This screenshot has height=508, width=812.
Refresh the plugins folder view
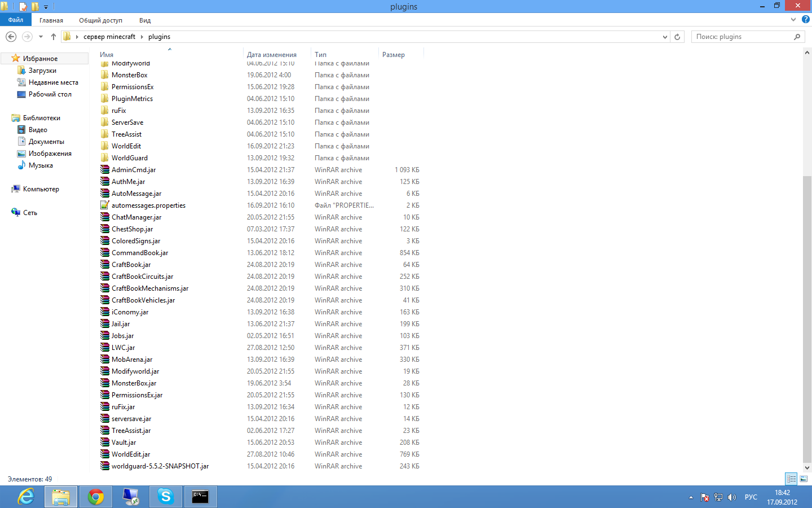pos(677,37)
